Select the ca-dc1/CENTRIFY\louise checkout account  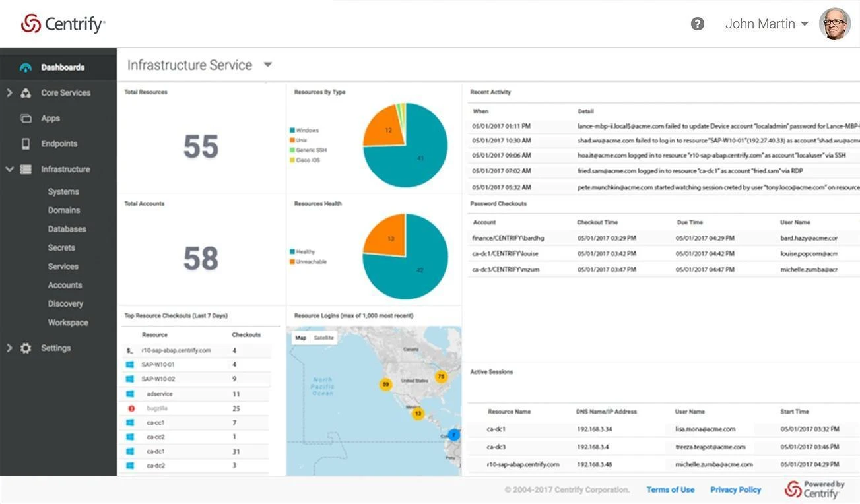(x=506, y=254)
